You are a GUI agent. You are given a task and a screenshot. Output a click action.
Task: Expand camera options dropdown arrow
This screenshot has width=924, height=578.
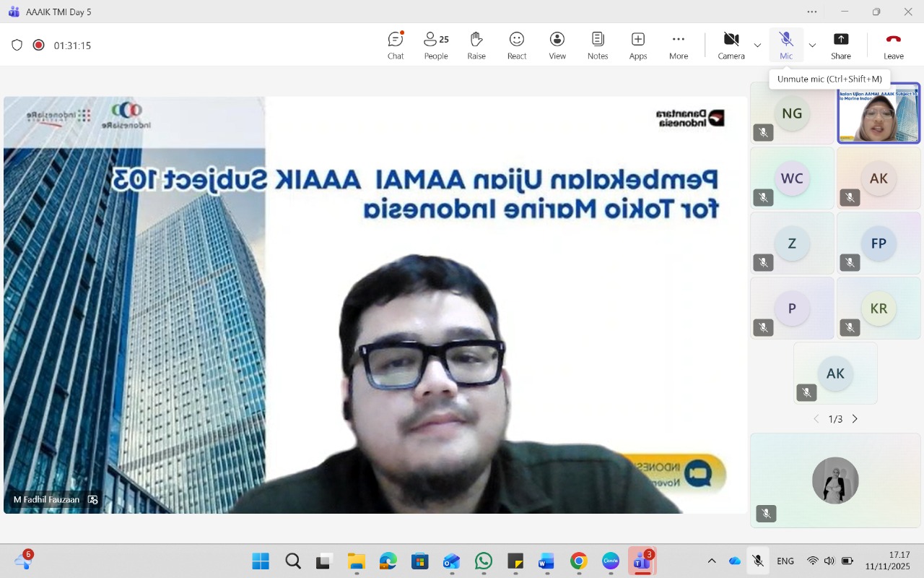coord(757,46)
